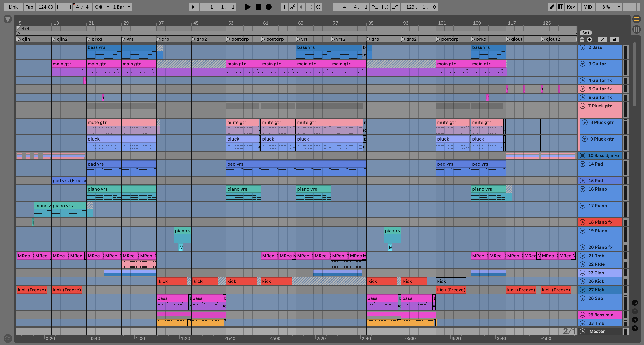Click the Arrangement Record button
This screenshot has height=345, width=644.
[269, 7]
